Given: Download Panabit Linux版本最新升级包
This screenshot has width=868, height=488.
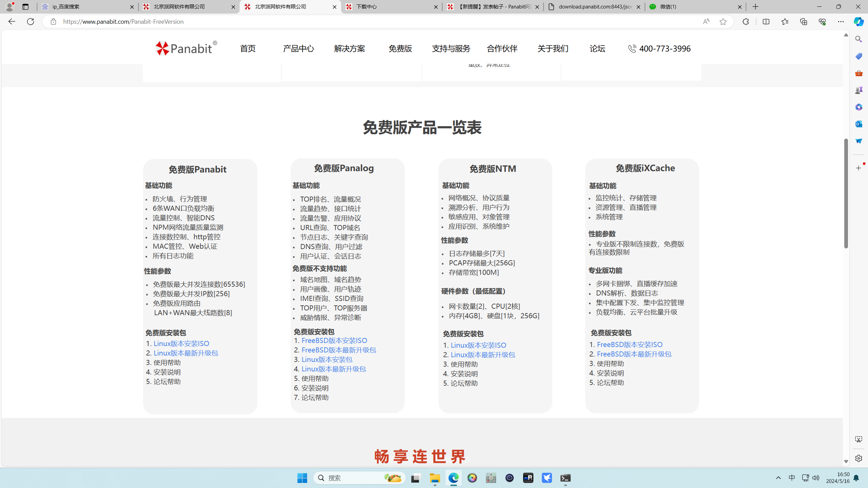Looking at the screenshot, I should coord(186,353).
